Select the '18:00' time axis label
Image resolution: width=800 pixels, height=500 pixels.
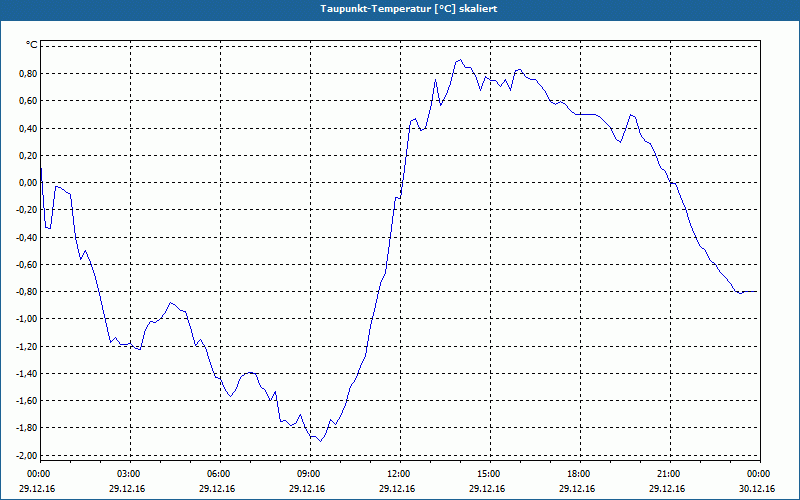tap(577, 474)
